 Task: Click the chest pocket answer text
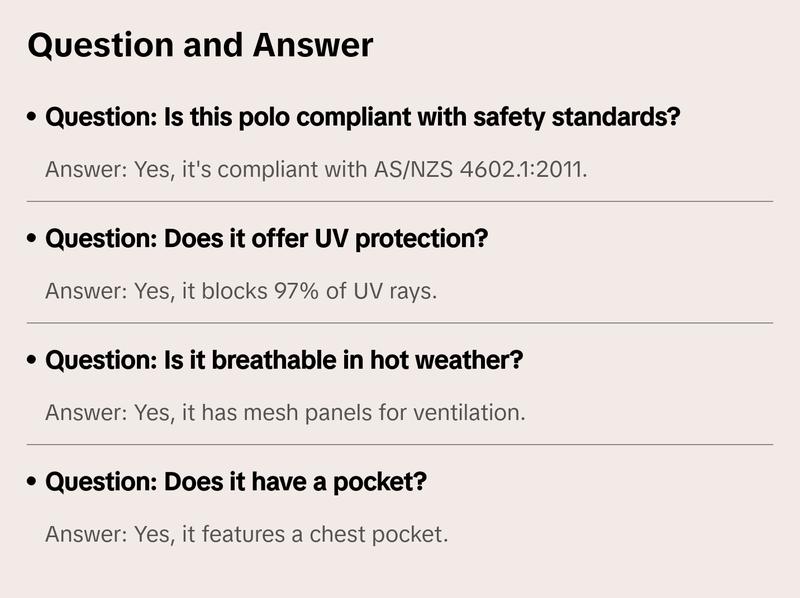tap(247, 534)
